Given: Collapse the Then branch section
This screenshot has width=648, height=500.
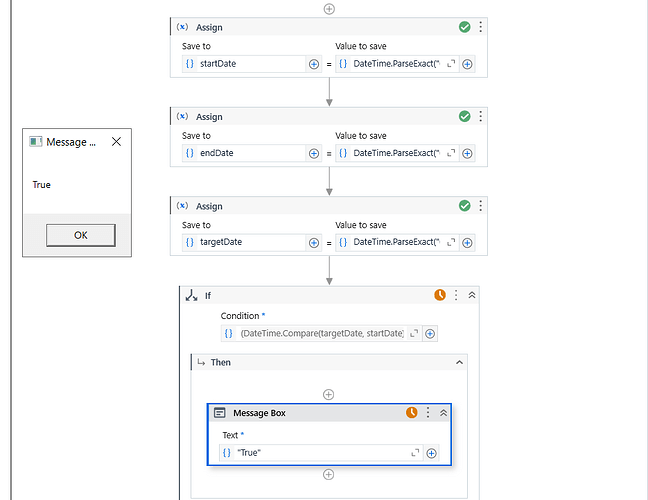Looking at the screenshot, I should point(460,362).
